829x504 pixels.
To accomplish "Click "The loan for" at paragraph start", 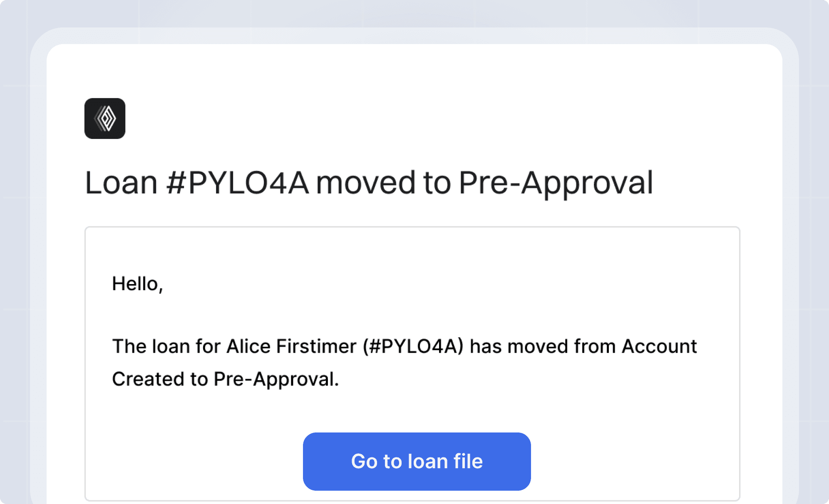I will click(166, 346).
